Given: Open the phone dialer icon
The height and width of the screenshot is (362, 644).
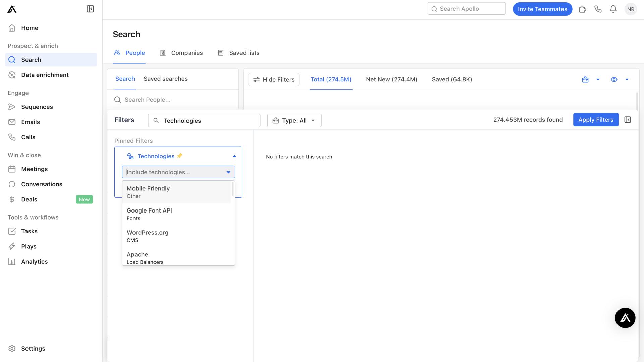Looking at the screenshot, I should tap(598, 9).
